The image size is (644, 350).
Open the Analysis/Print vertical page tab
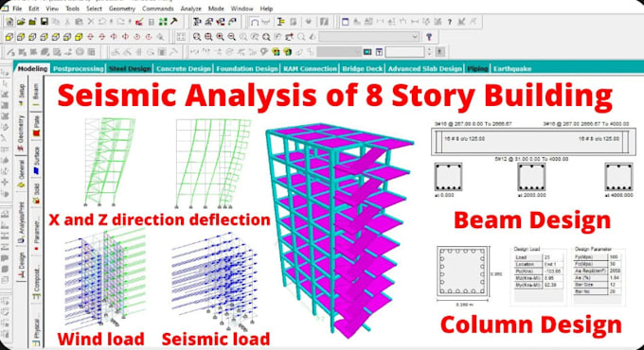[22, 222]
